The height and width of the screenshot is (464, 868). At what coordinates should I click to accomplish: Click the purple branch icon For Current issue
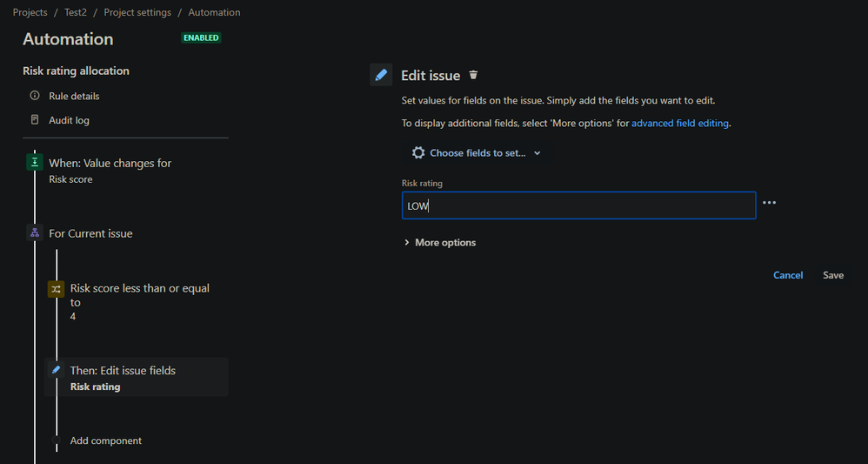(35, 232)
